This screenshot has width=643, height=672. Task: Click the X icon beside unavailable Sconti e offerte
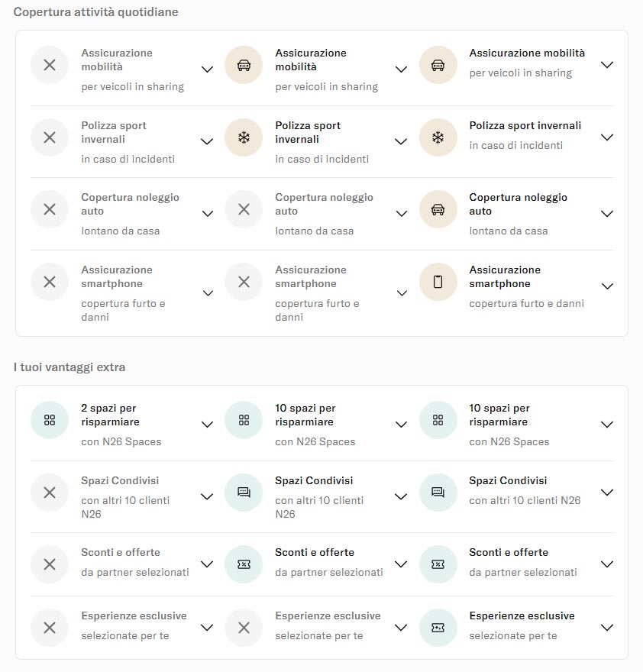point(50,564)
